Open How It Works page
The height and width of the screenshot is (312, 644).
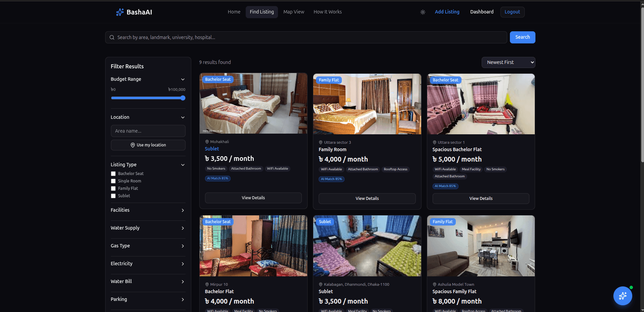click(x=328, y=12)
